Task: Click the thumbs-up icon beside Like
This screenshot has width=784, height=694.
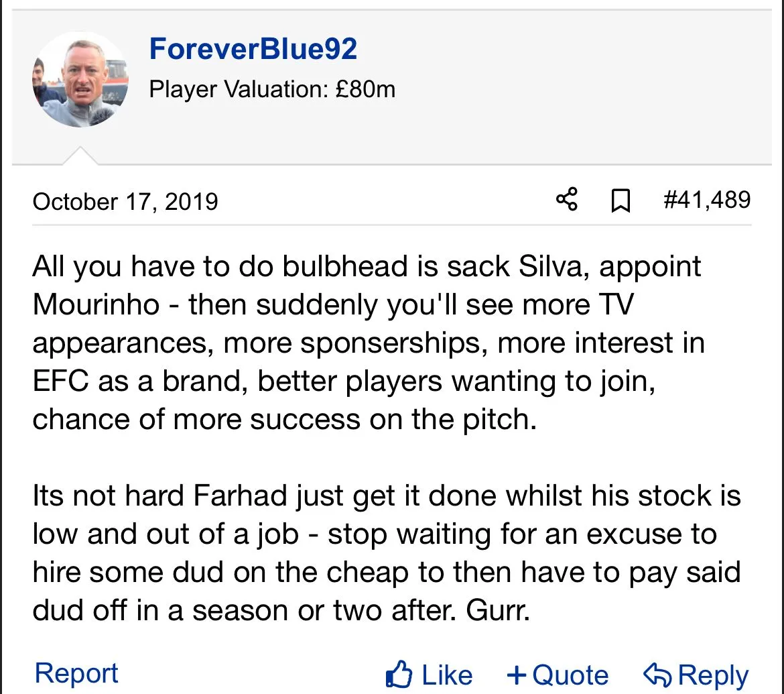Action: (x=399, y=675)
